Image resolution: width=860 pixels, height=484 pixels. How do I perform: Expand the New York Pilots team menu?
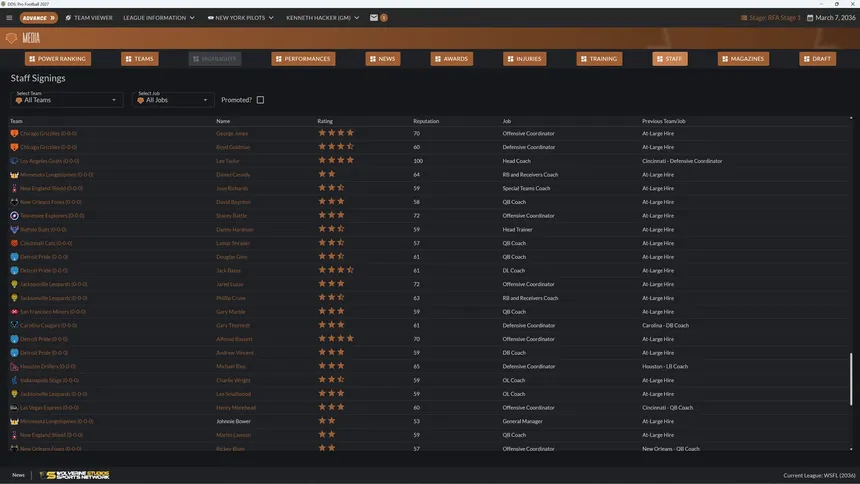(x=240, y=18)
